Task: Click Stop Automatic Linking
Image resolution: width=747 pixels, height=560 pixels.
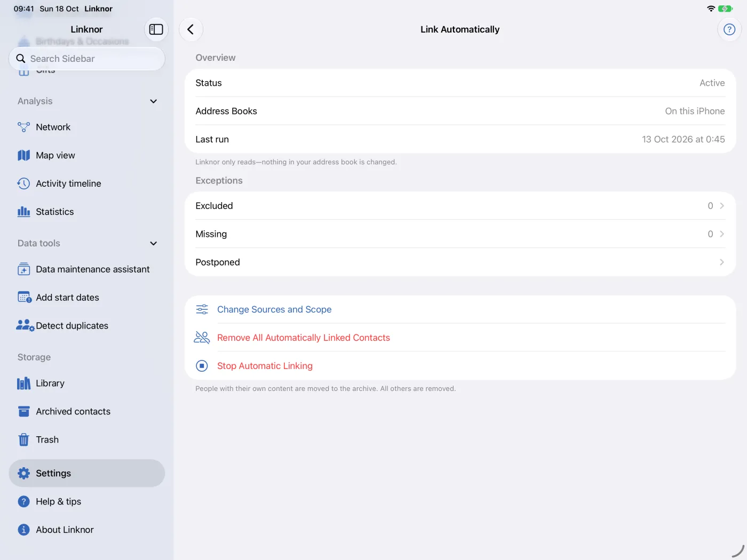Action: [x=460, y=366]
